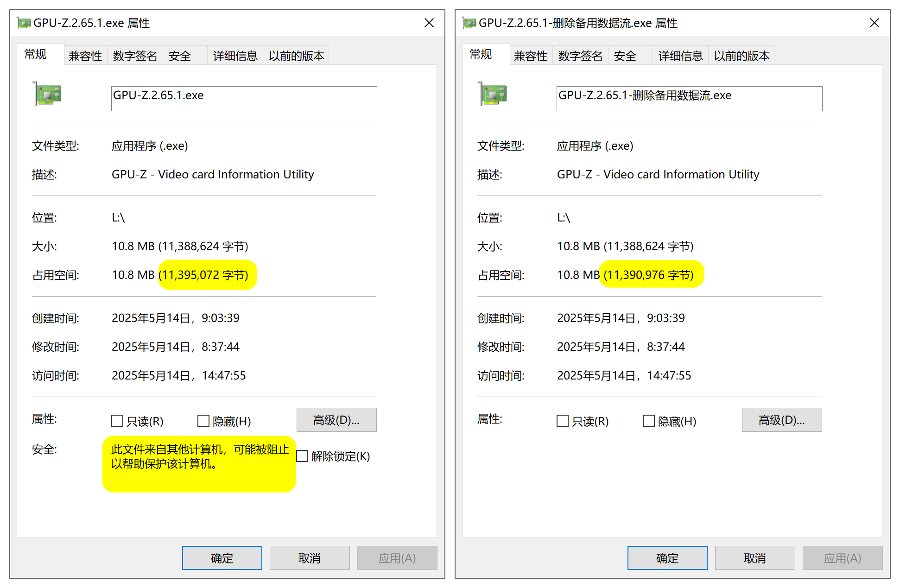Click title bar icon of right properties window
The width and height of the screenshot is (900, 588).
click(x=469, y=23)
